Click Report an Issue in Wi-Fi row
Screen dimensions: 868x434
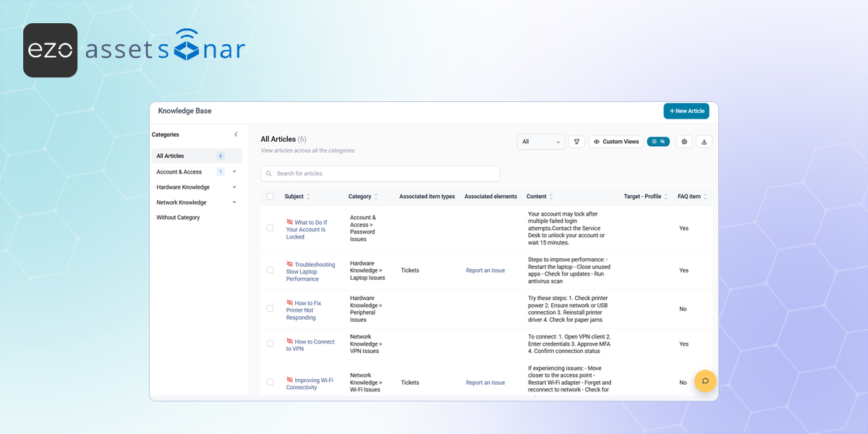click(485, 383)
